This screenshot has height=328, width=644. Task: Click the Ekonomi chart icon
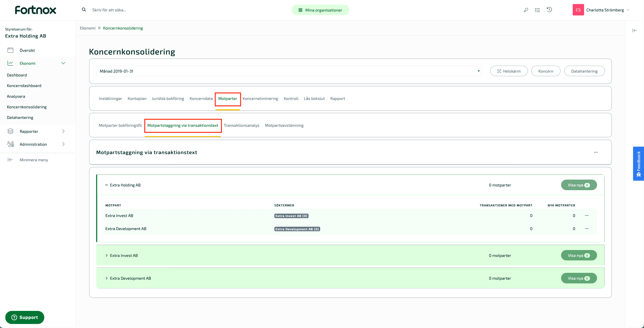10,63
